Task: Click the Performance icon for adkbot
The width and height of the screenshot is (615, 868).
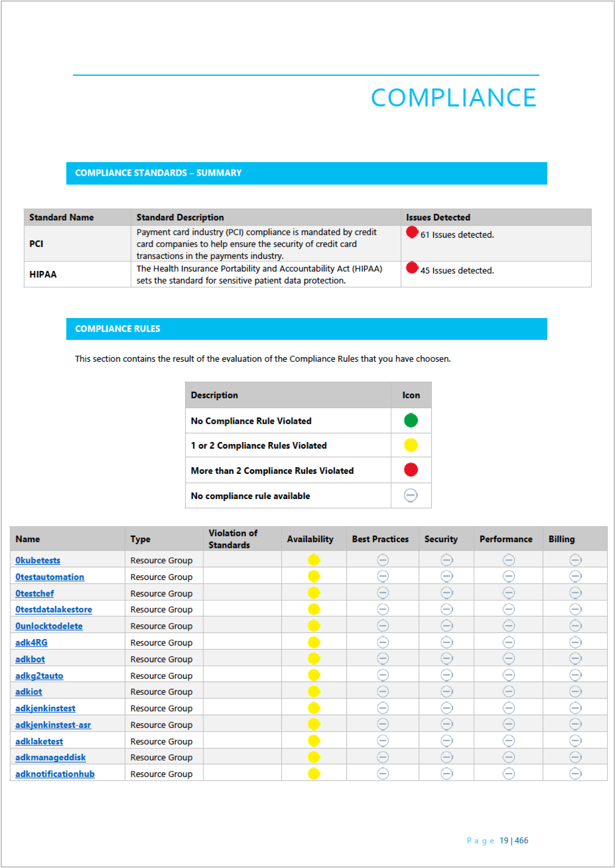Action: click(509, 659)
